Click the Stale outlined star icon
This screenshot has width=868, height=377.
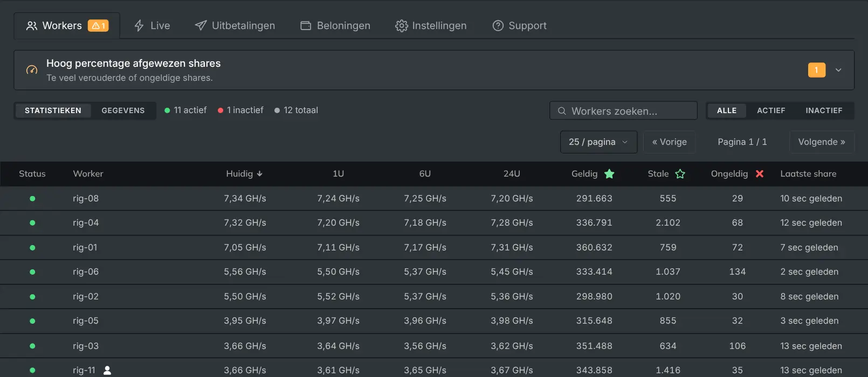(680, 174)
